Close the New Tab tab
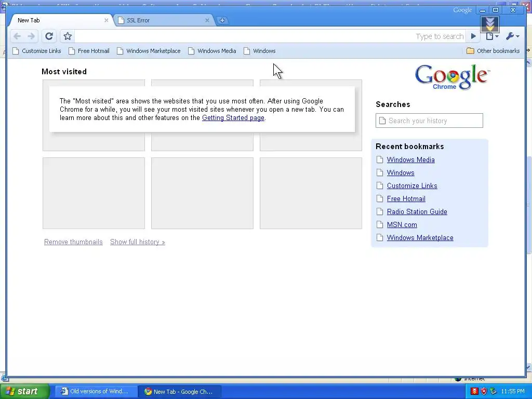The image size is (532, 399). coord(106,20)
